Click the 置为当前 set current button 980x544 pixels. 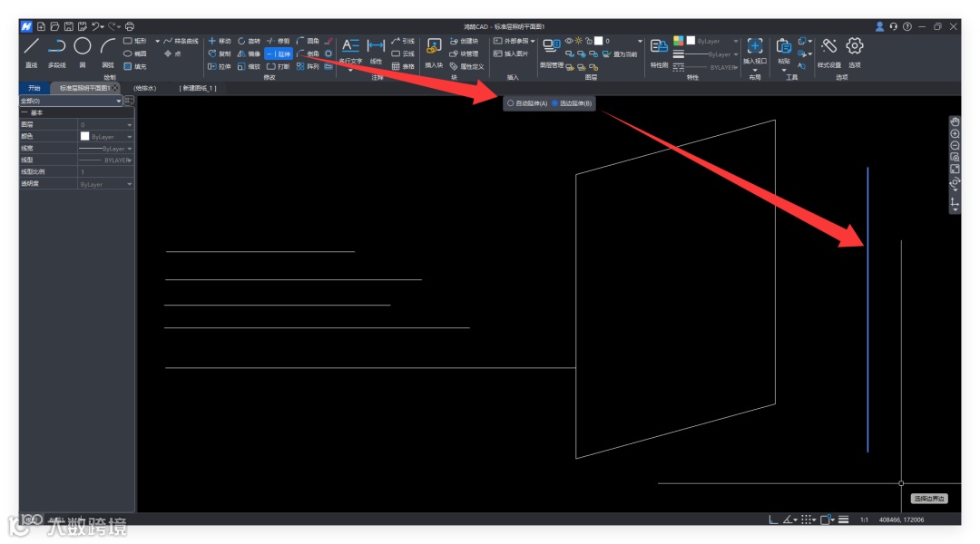pyautogui.click(x=620, y=54)
